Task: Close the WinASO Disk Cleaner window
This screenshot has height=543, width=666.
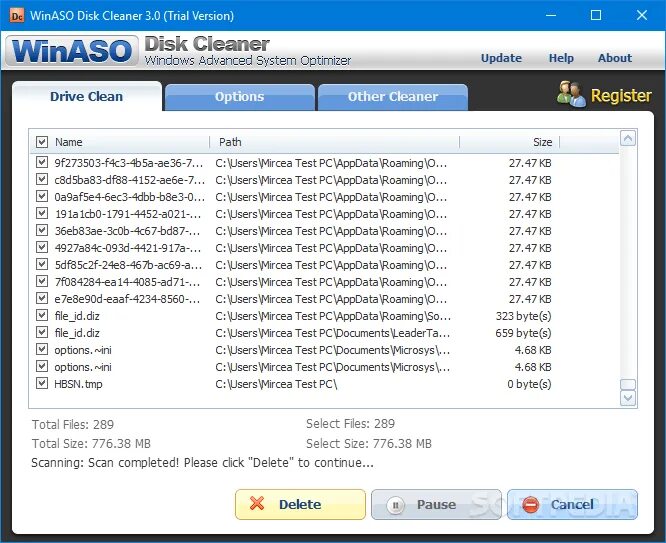Action: (642, 15)
